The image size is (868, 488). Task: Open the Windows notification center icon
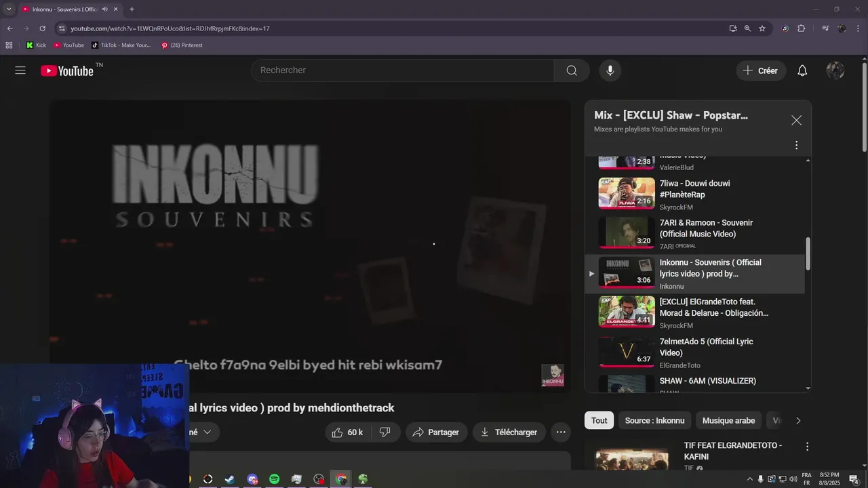(x=854, y=479)
